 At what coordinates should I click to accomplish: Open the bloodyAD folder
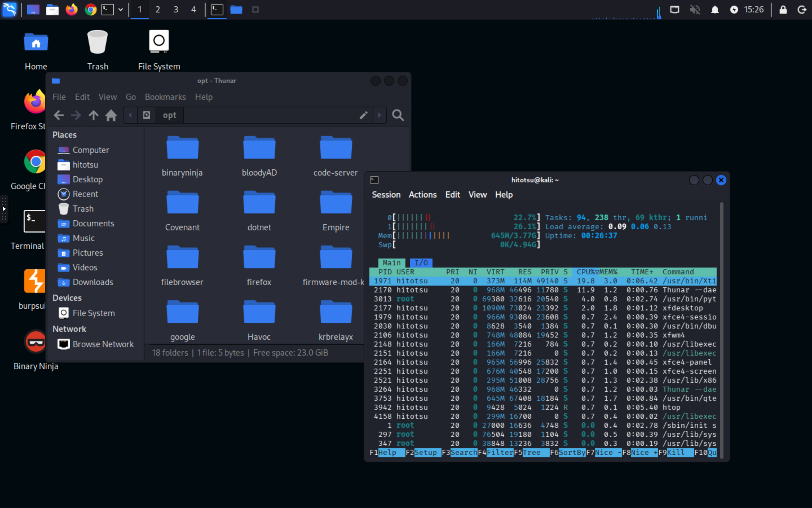coord(259,156)
